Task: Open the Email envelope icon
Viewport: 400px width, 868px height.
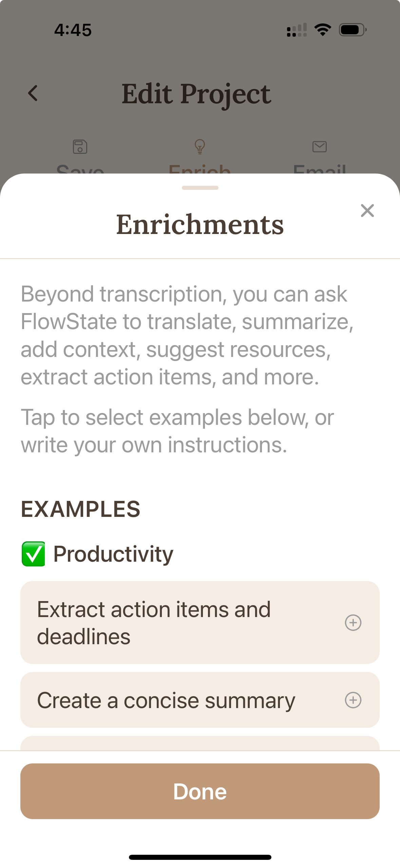Action: click(319, 147)
